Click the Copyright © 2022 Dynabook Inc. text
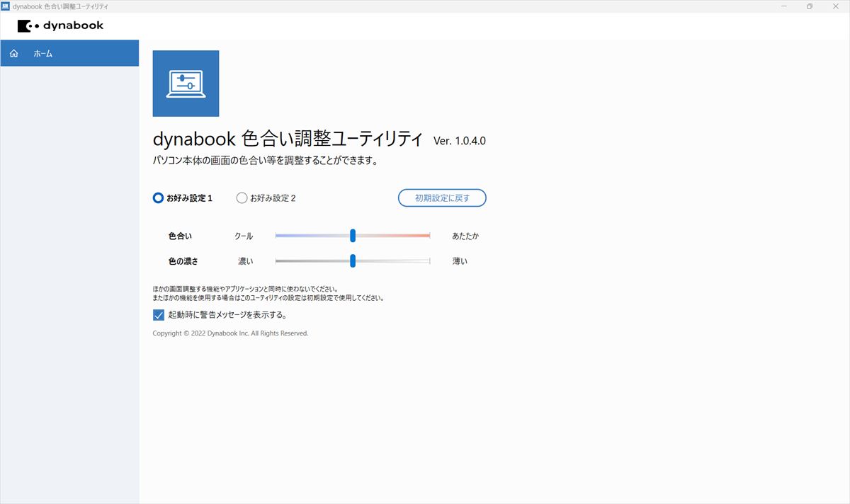Image resolution: width=850 pixels, height=504 pixels. (x=230, y=333)
